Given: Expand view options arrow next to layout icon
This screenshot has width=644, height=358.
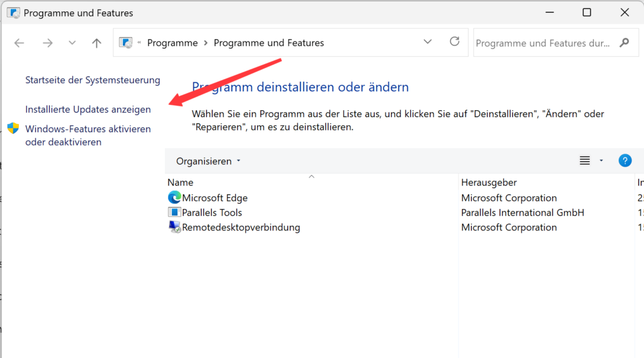Looking at the screenshot, I should pyautogui.click(x=601, y=160).
